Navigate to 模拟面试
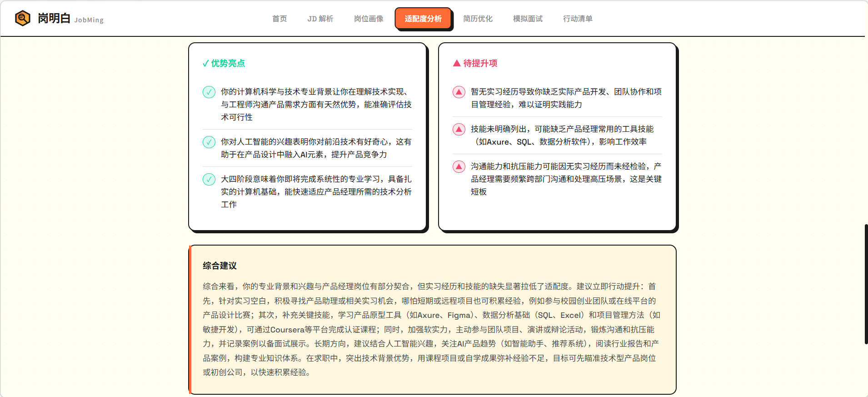 point(528,19)
